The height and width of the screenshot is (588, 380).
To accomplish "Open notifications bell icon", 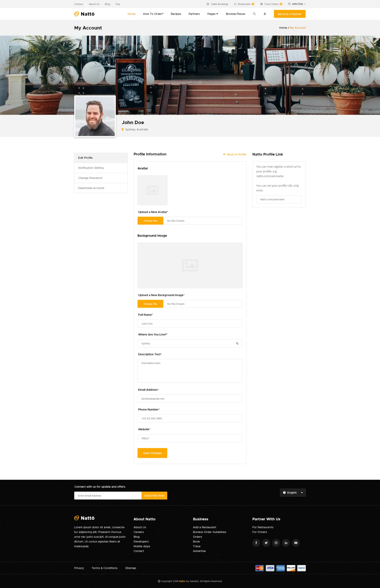I will point(265,14).
